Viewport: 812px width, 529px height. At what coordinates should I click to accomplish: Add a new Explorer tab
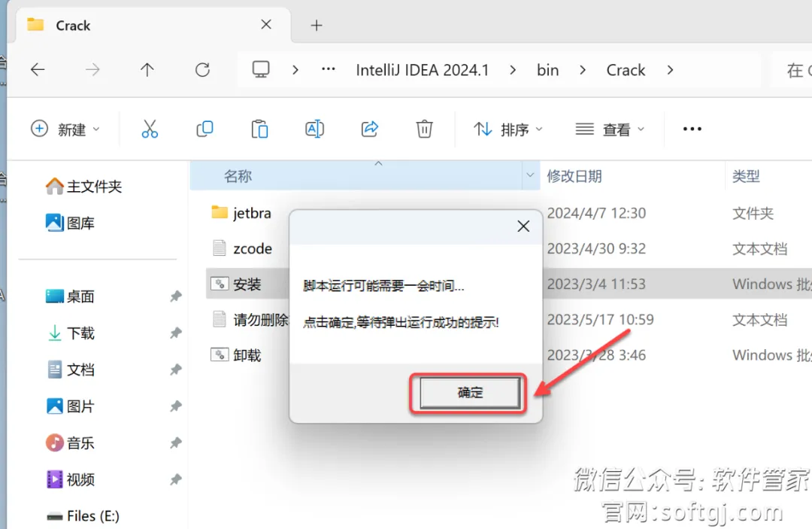(317, 25)
